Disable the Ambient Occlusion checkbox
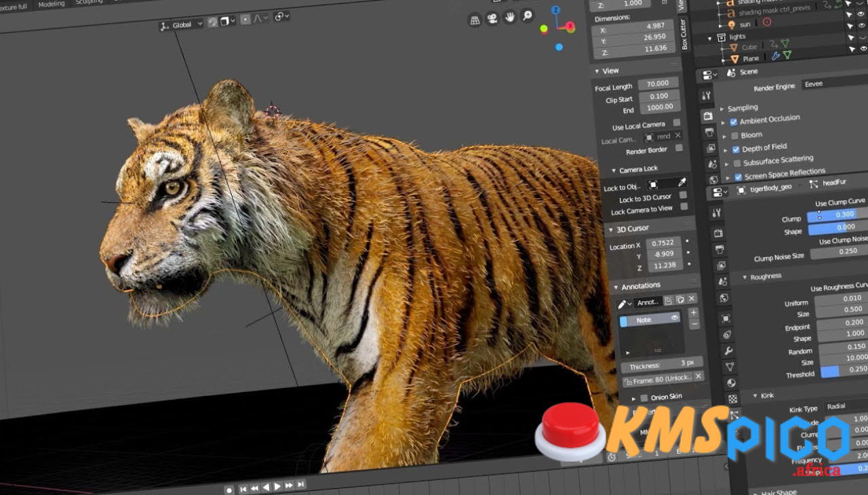 pyautogui.click(x=733, y=122)
